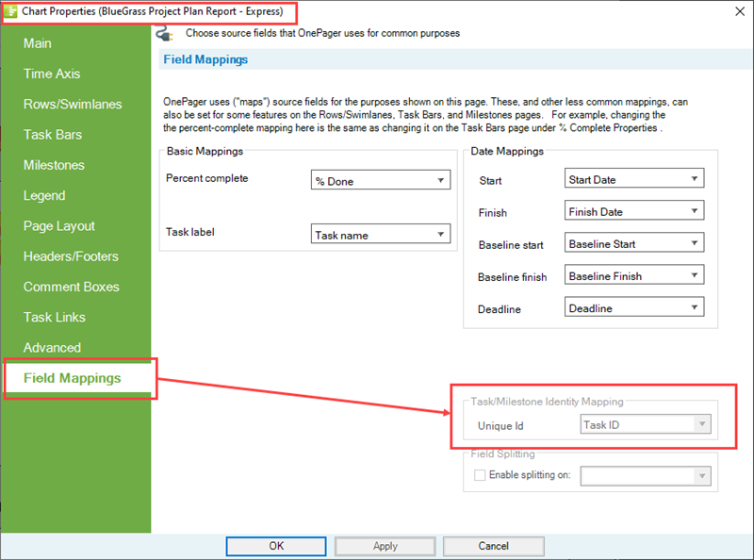Click the Field Mappings section heading
The width and height of the screenshot is (754, 560).
(x=205, y=59)
